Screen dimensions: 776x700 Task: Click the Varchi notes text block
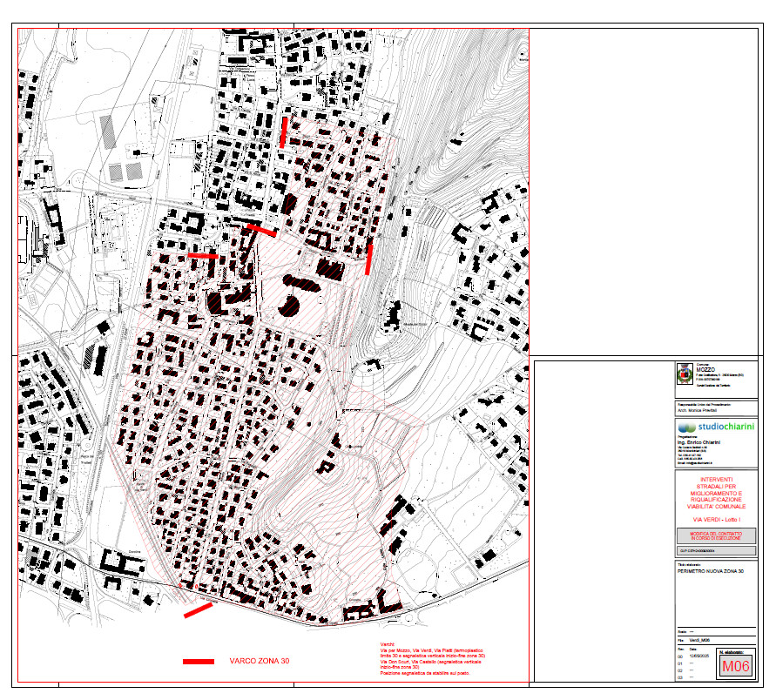click(432, 658)
